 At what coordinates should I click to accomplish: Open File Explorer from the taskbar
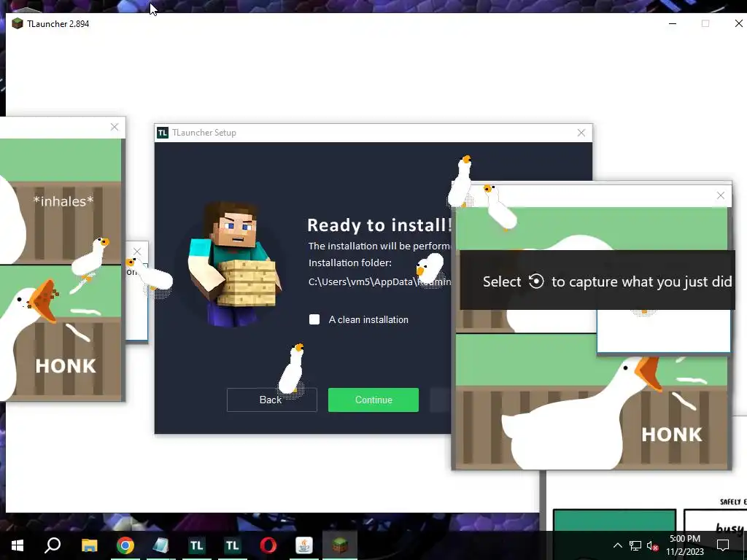89,545
